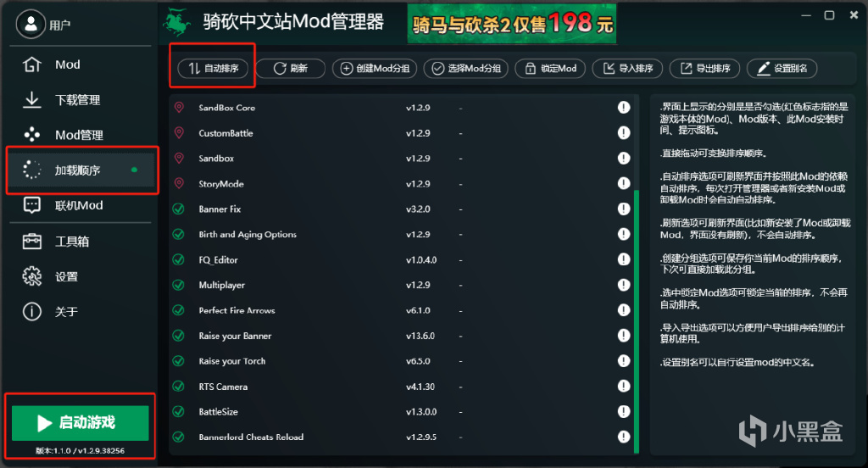Click RTS Camera info alert icon
This screenshot has height=468, width=868.
pos(624,386)
